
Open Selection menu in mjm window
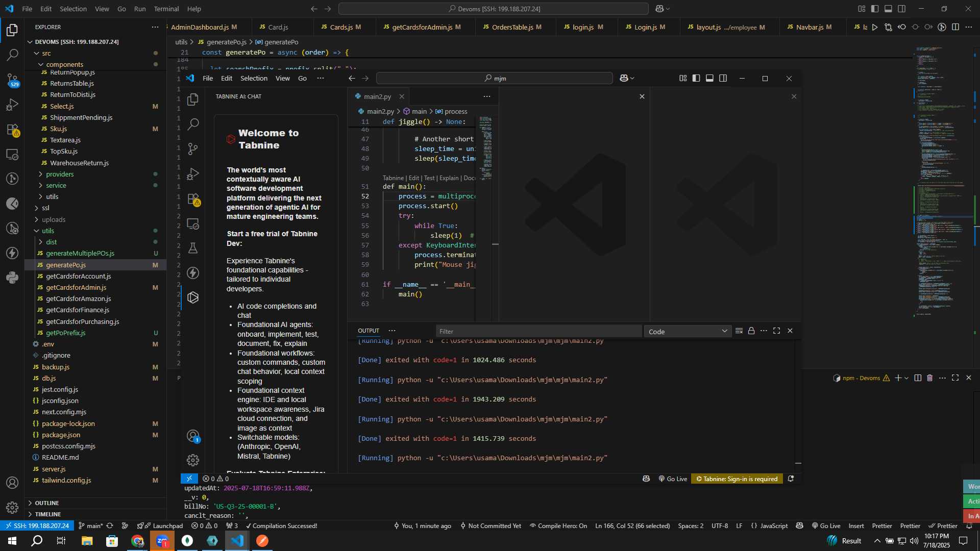tap(254, 78)
